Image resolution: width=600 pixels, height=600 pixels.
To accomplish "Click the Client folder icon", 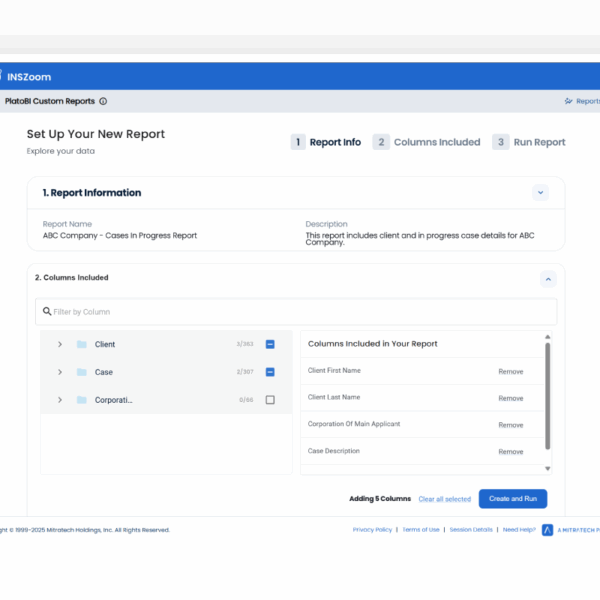I will point(81,344).
